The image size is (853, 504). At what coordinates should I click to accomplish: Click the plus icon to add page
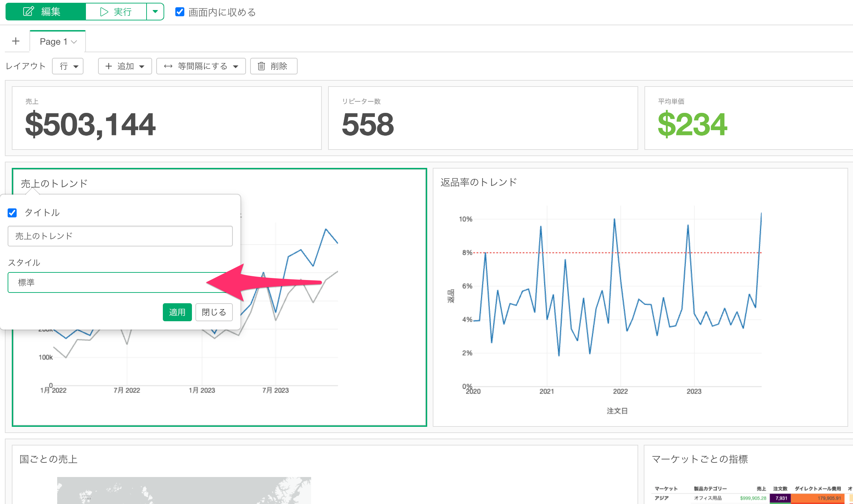tap(16, 41)
